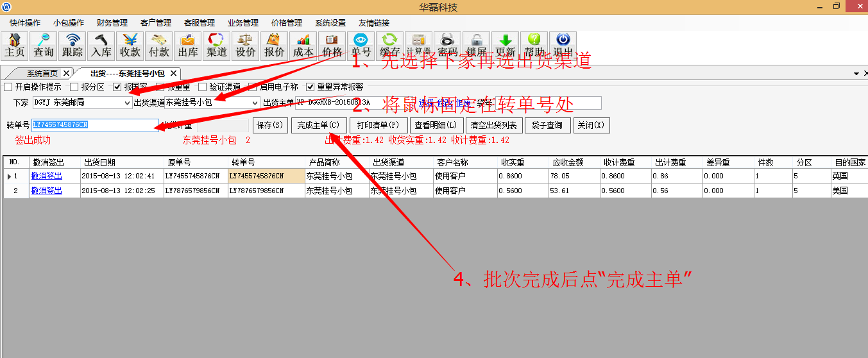Click the 完成主单(C) button

point(319,125)
